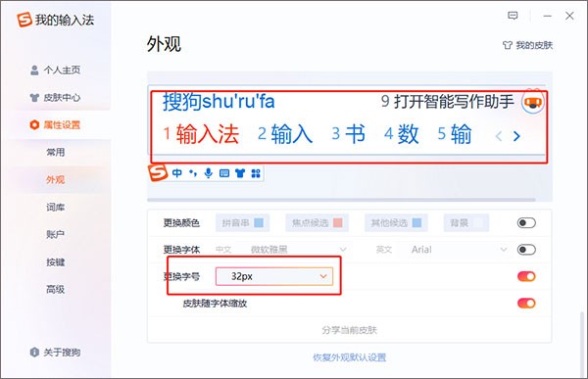588x379 pixels.
Task: Open the feedback message icon in title bar
Action: tap(513, 16)
